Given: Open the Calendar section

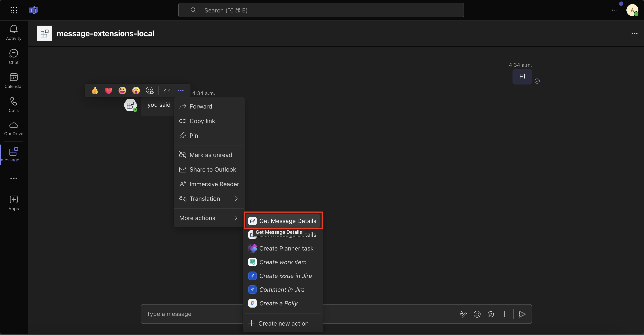Looking at the screenshot, I should click(14, 80).
